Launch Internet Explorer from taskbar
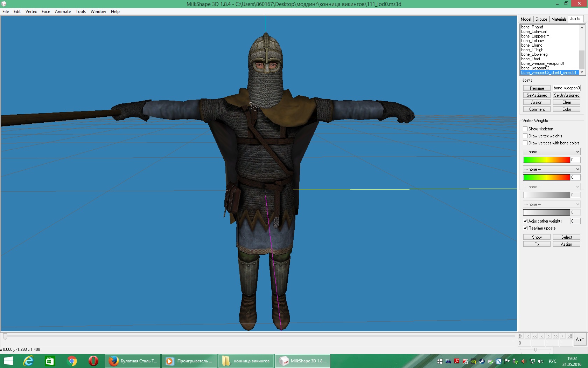This screenshot has width=588, height=368. [x=28, y=361]
